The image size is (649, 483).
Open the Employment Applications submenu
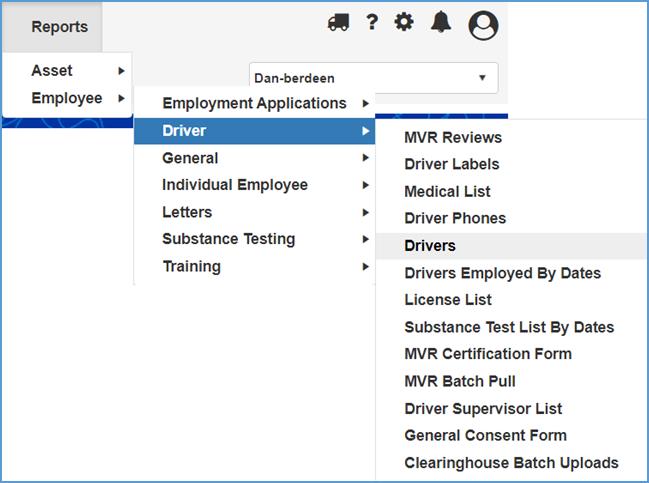254,103
